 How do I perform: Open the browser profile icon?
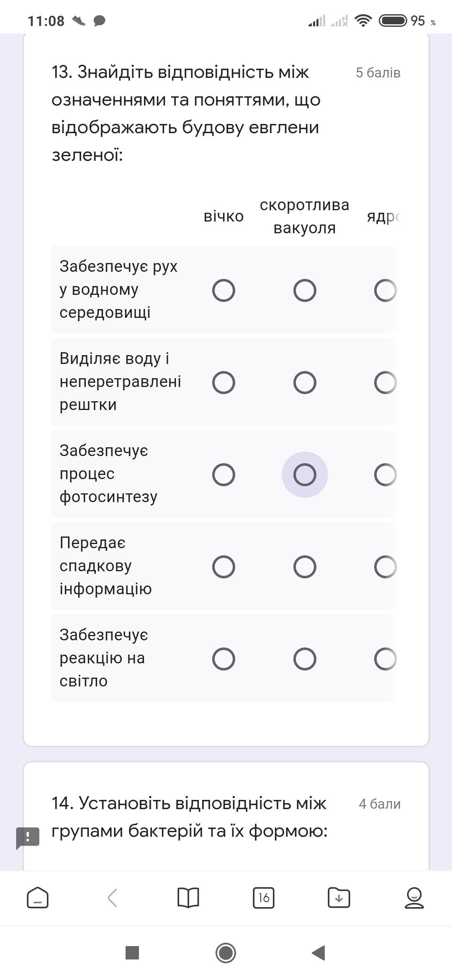[x=414, y=898]
